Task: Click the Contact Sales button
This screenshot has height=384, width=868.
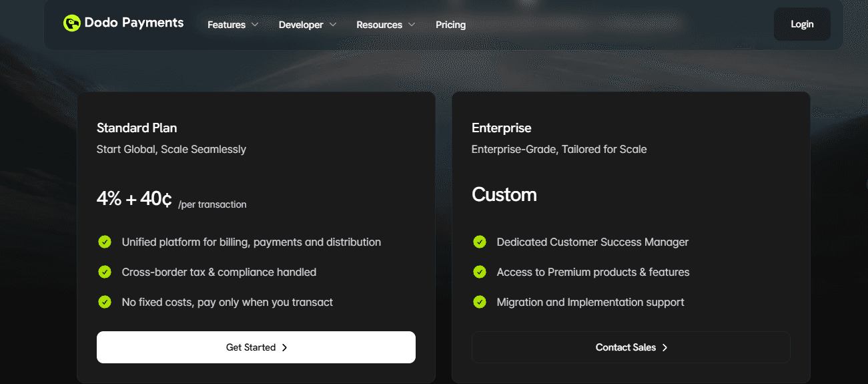Action: [x=631, y=347]
